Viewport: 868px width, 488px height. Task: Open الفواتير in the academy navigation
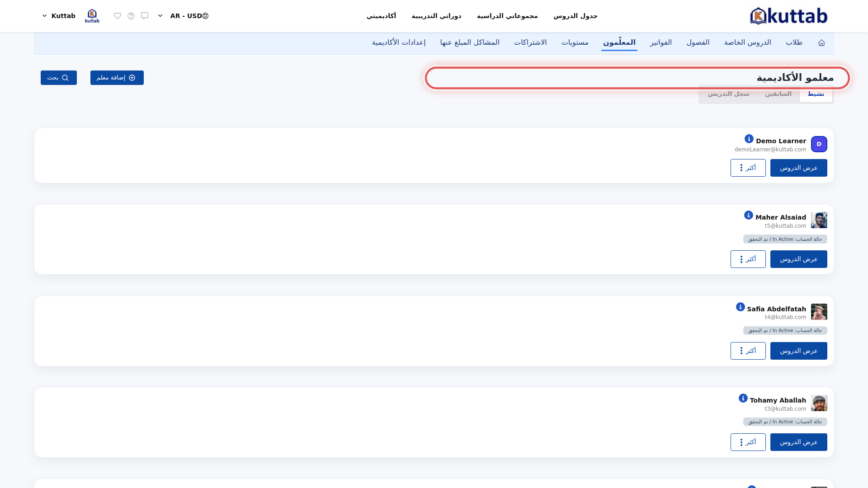click(661, 42)
